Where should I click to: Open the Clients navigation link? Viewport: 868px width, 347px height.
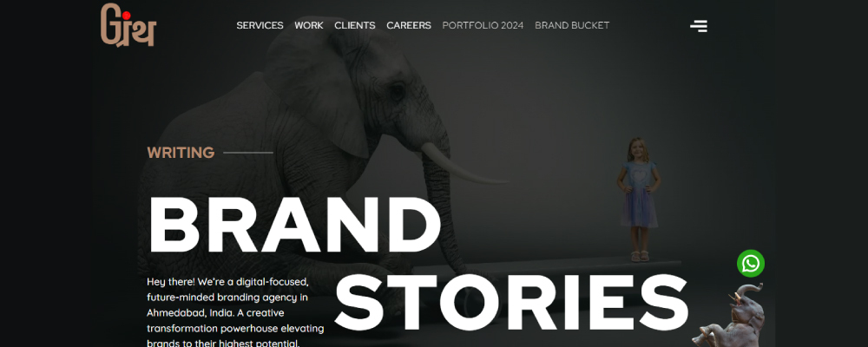pos(355,25)
